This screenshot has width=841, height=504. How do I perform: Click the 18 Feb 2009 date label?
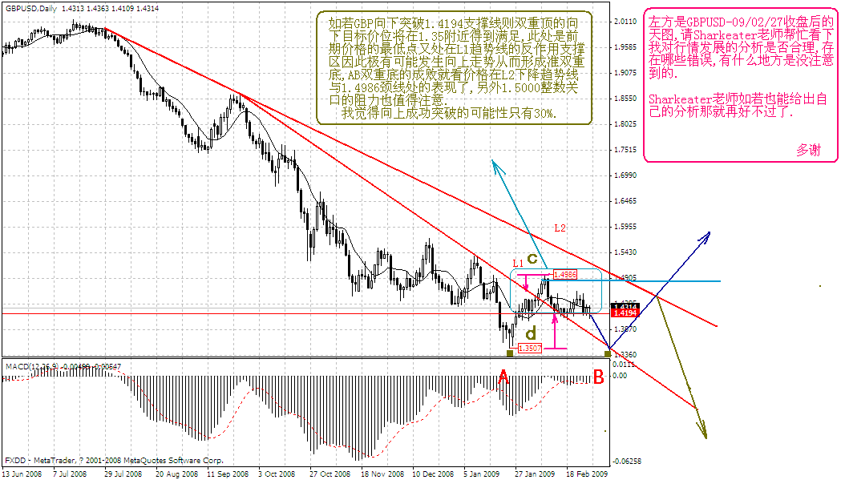(x=588, y=474)
